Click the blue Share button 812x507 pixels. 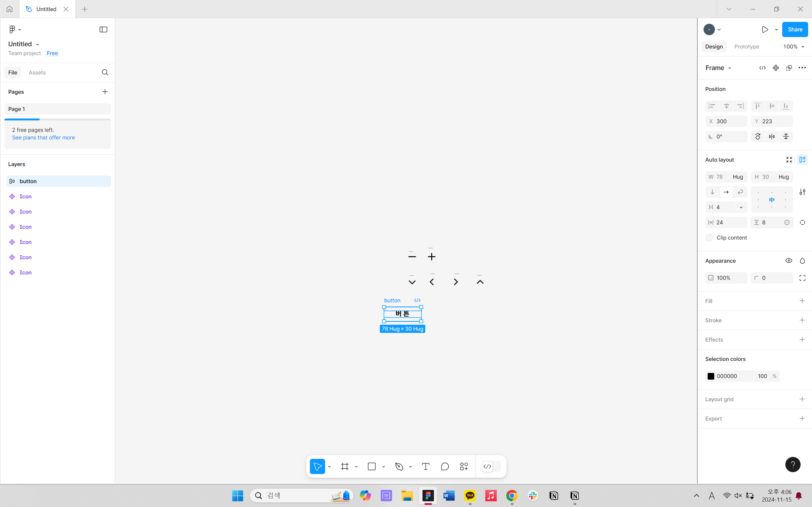click(x=795, y=29)
